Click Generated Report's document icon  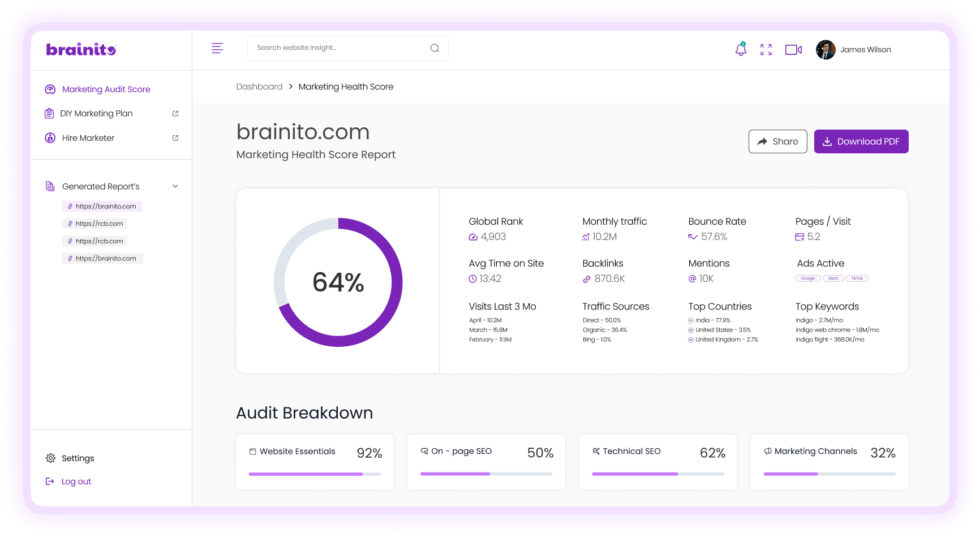(x=50, y=186)
